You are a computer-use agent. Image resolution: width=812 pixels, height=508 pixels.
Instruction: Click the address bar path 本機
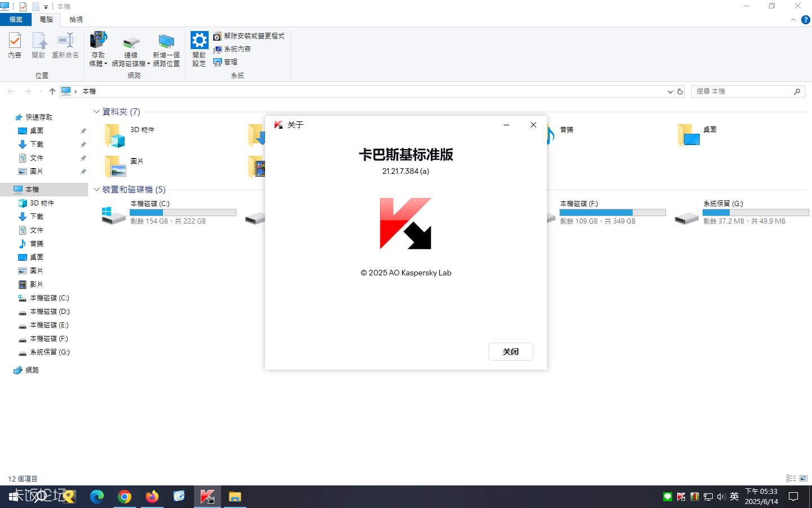(89, 91)
